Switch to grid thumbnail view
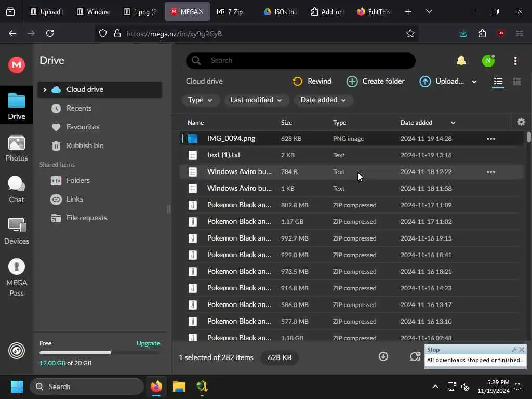 (517, 82)
